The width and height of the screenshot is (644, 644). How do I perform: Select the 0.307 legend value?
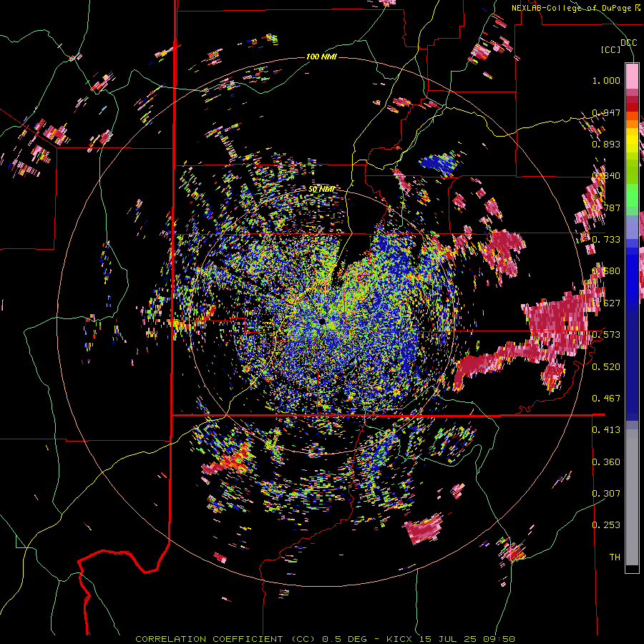click(x=606, y=494)
